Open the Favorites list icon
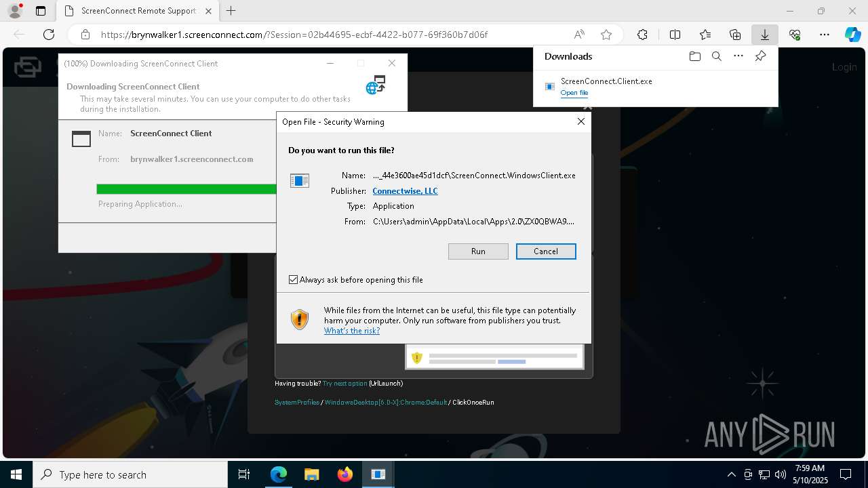Image resolution: width=868 pixels, height=488 pixels. (705, 35)
